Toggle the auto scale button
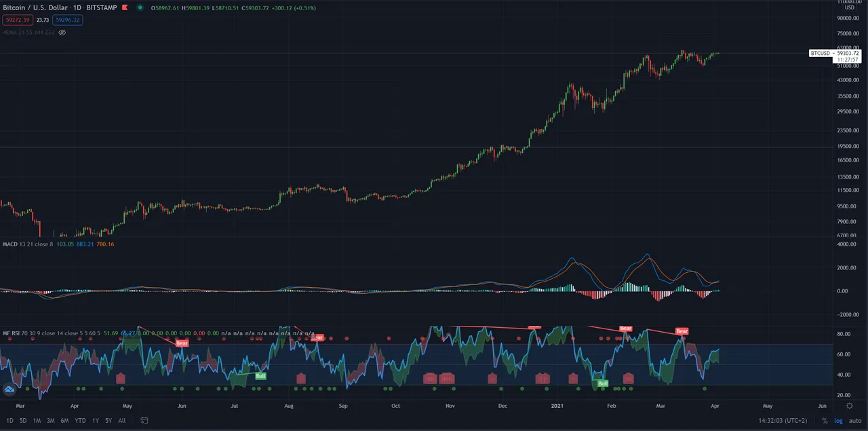 point(854,421)
